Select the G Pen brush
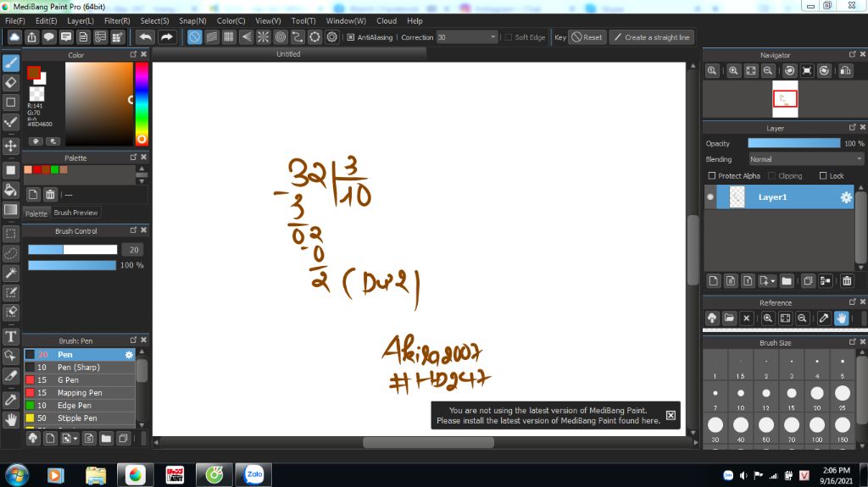Screen dimensions: 868x487 [x=79, y=380]
